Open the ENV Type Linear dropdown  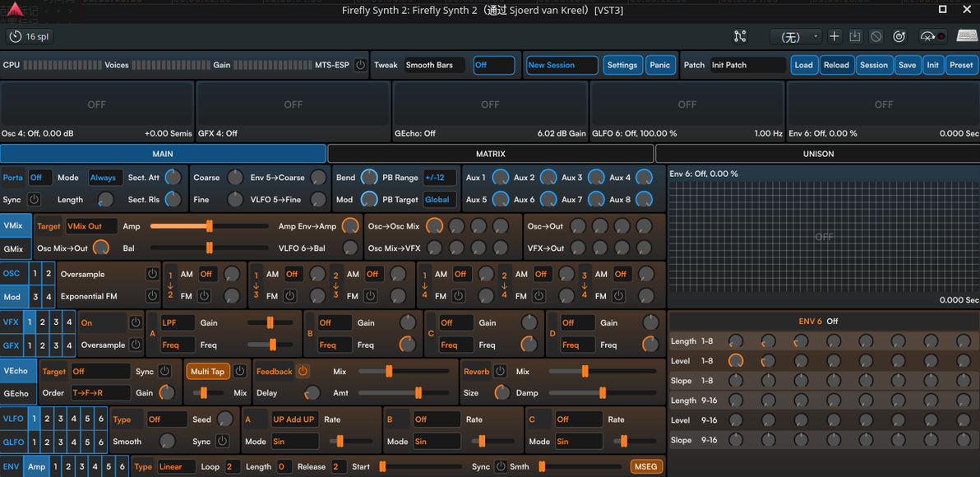coord(176,467)
